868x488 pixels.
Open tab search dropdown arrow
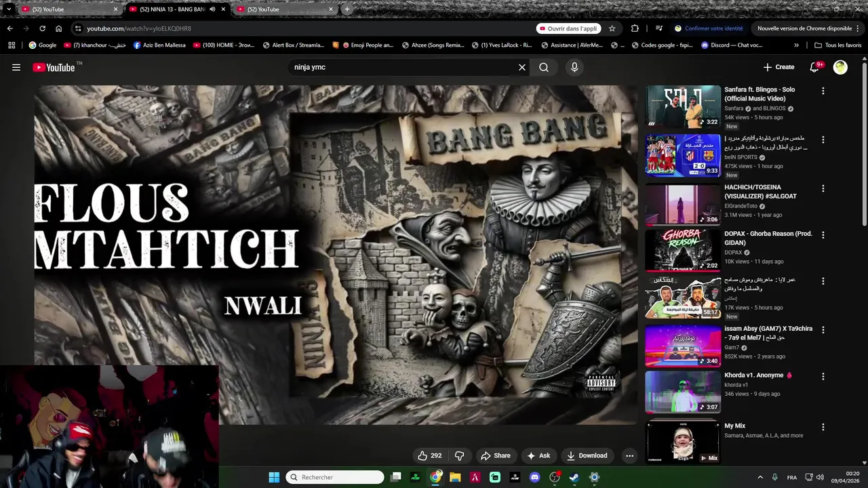click(x=9, y=9)
